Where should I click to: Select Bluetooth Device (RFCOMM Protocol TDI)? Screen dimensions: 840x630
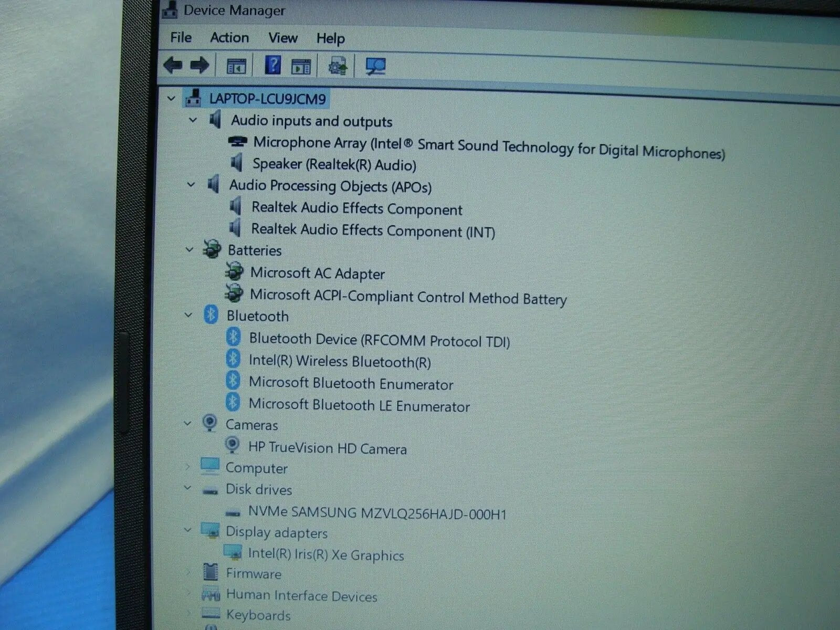[380, 340]
